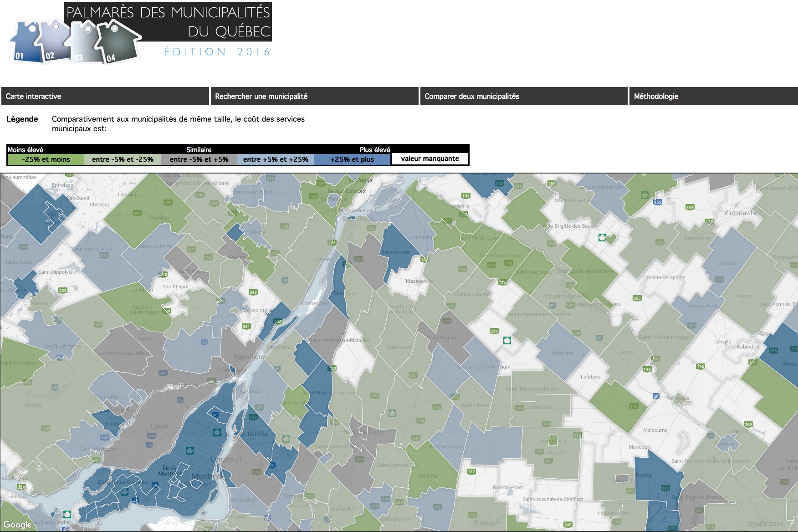Click the green marker near Drummondville

coord(508,340)
